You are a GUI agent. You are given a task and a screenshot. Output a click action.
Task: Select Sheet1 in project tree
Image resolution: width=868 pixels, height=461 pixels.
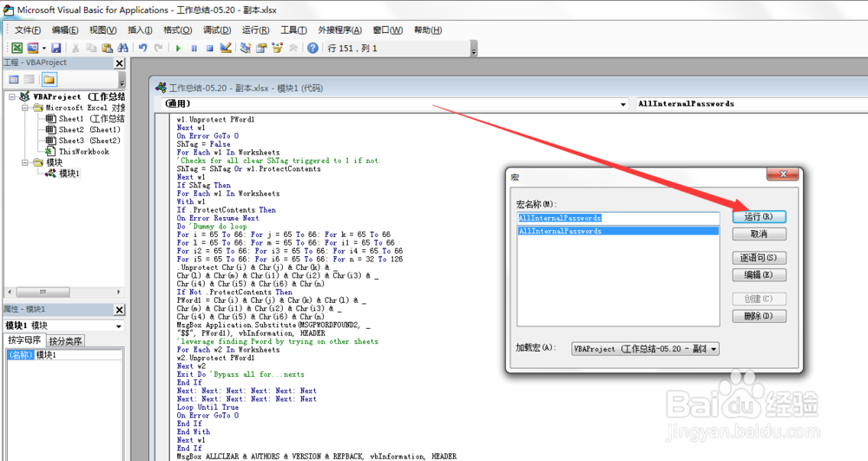[85, 118]
